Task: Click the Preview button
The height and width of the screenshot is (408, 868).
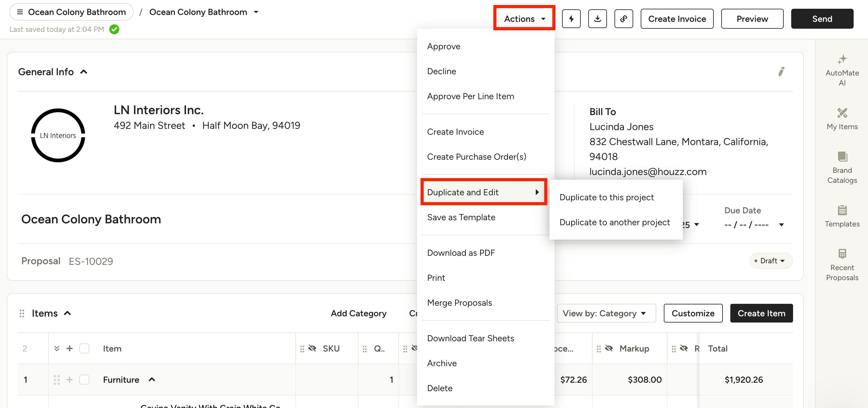Action: coord(752,19)
